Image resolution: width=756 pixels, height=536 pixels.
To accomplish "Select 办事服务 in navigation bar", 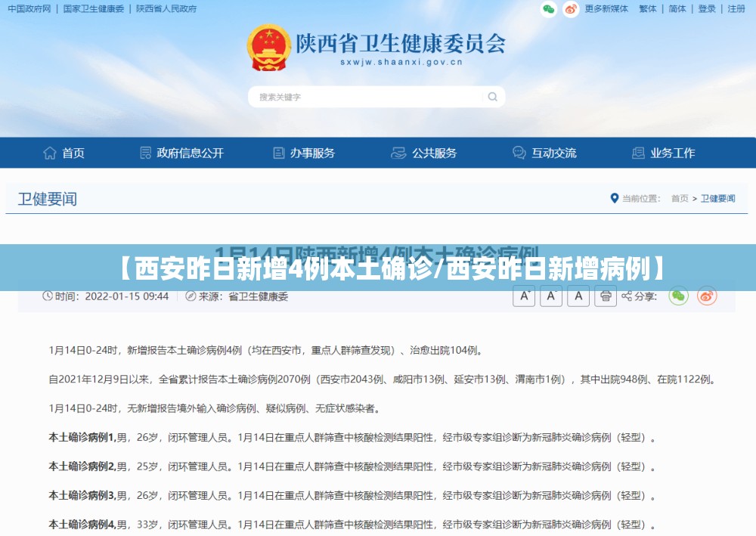I will click(x=304, y=153).
